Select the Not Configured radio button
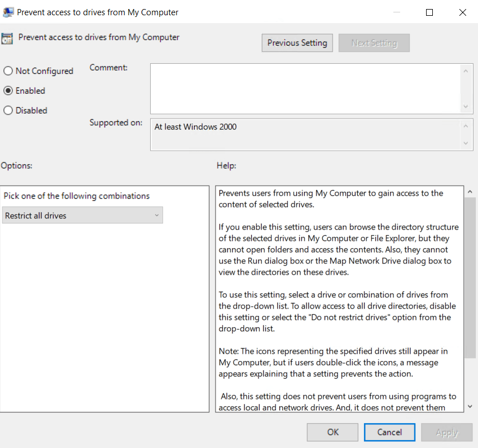The image size is (478, 448). (8, 71)
